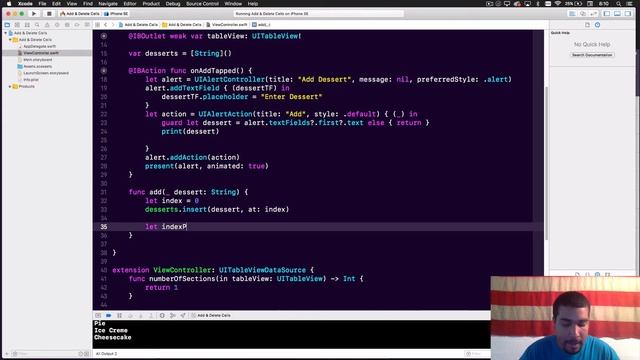Viewport: 640px width, 360px height.
Task: Open the Report navigator icon
Action: click(87, 25)
